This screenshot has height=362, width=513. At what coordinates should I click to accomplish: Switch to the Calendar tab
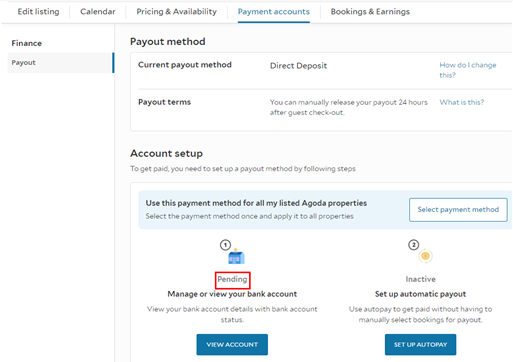pos(98,12)
